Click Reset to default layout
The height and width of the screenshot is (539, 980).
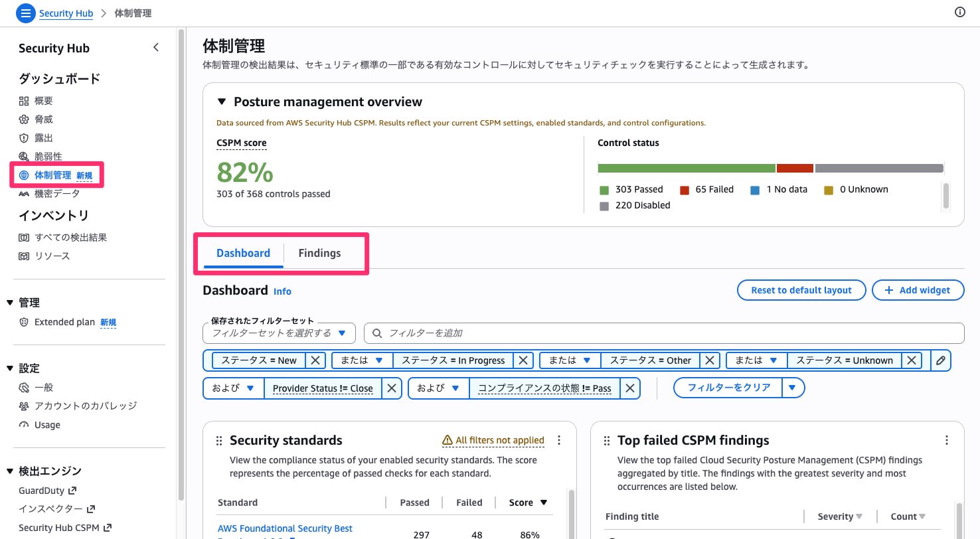tap(801, 290)
